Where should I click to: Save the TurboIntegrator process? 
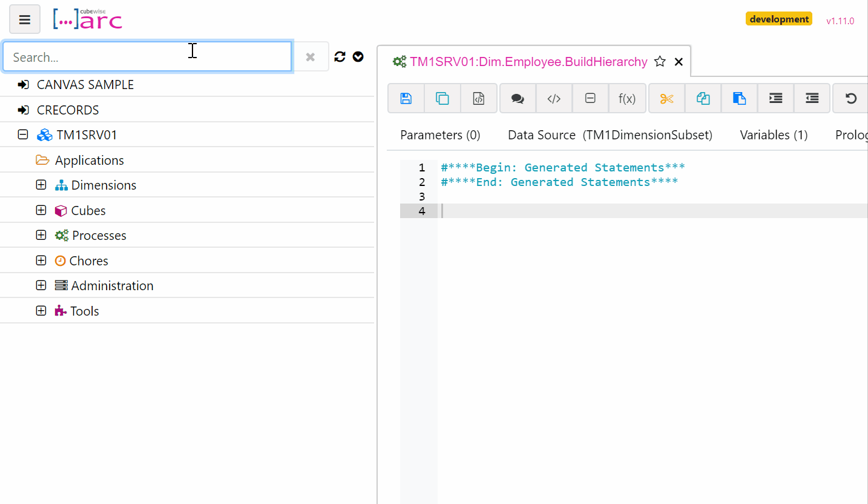(406, 98)
